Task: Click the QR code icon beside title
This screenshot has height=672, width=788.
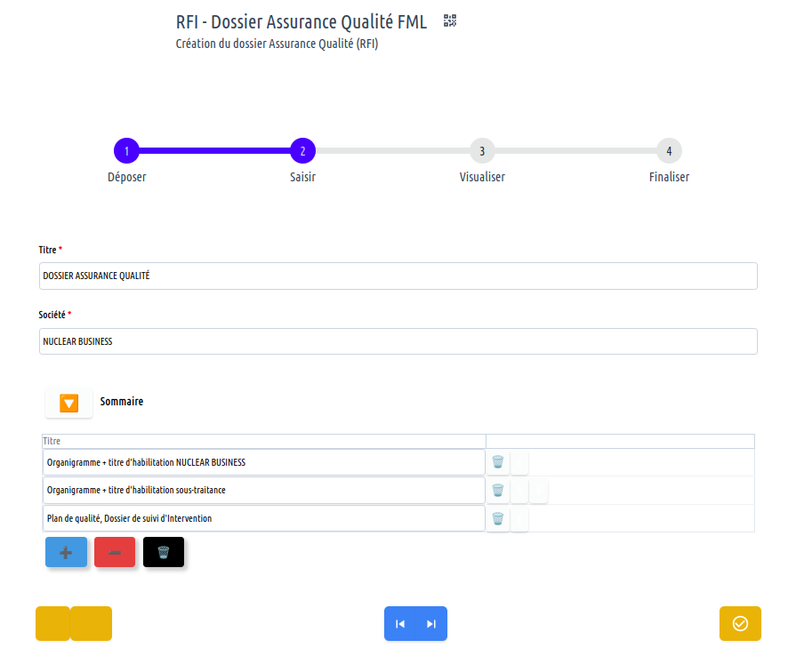Action: pyautogui.click(x=450, y=20)
